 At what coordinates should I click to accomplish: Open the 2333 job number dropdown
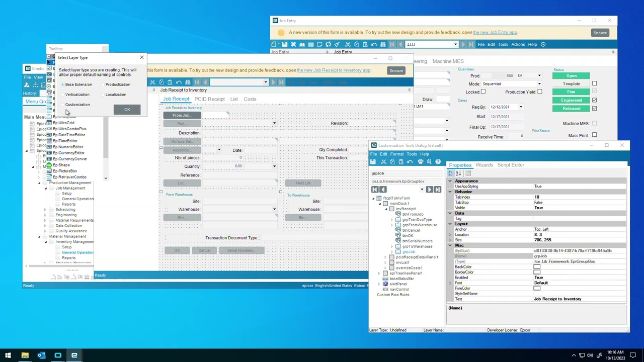click(455, 44)
